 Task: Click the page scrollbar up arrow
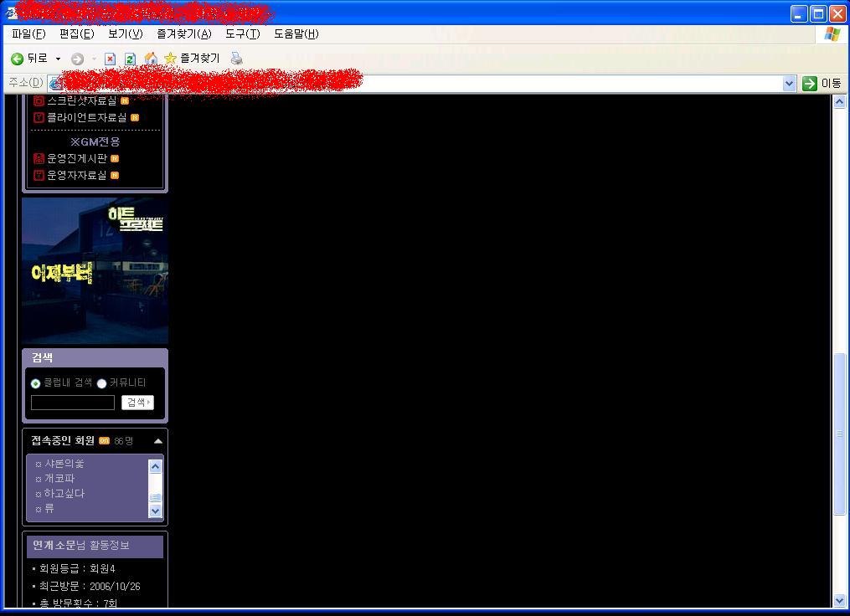(839, 102)
